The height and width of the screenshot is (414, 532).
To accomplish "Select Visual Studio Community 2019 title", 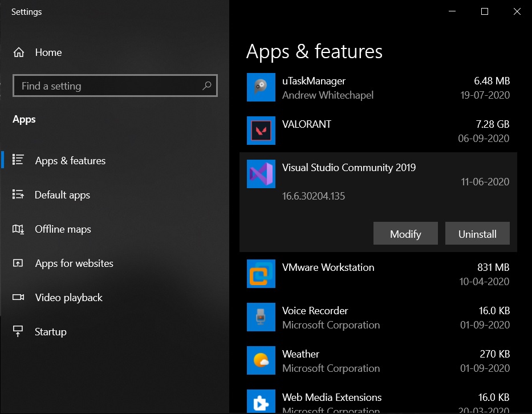I will click(349, 167).
